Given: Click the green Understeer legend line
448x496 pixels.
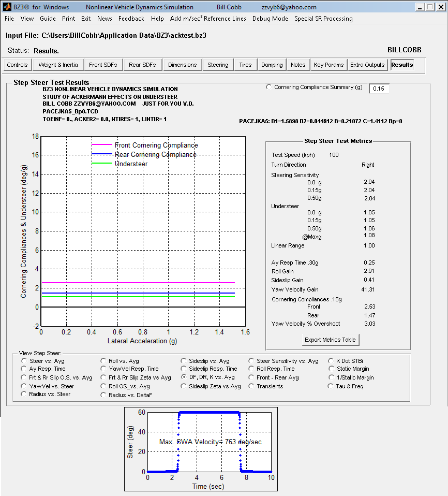Looking at the screenshot, I should [x=102, y=164].
